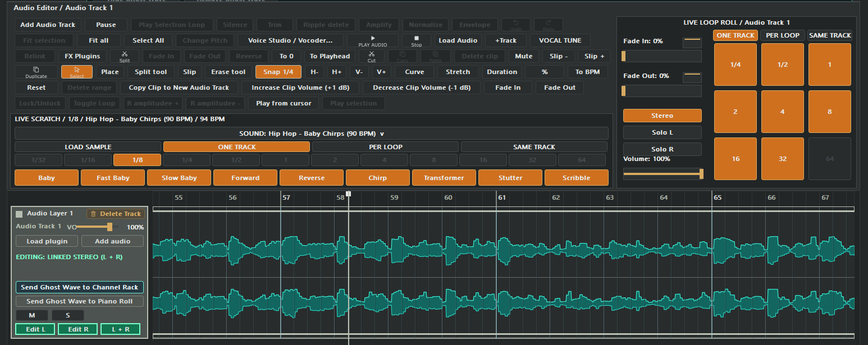
Task: Click the Erase tool button
Action: point(228,72)
